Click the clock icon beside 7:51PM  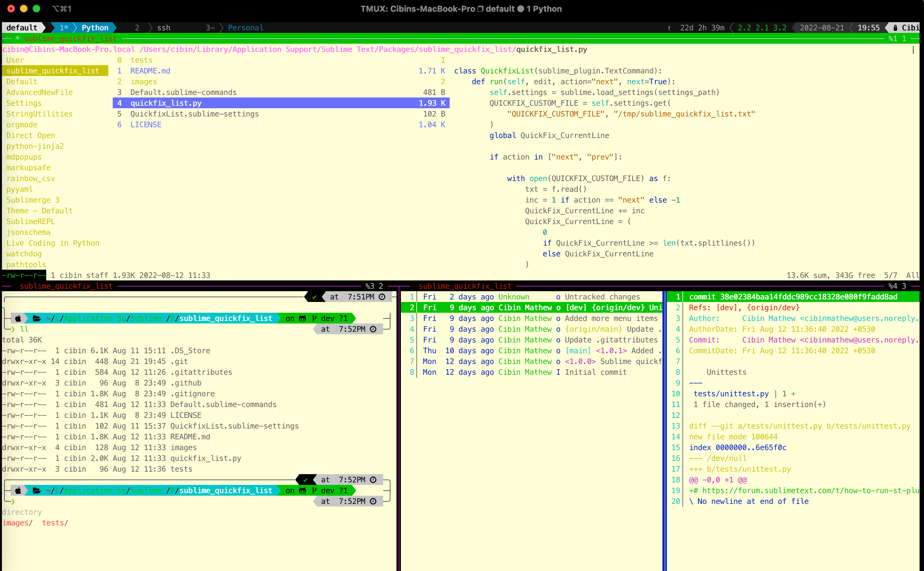point(382,297)
